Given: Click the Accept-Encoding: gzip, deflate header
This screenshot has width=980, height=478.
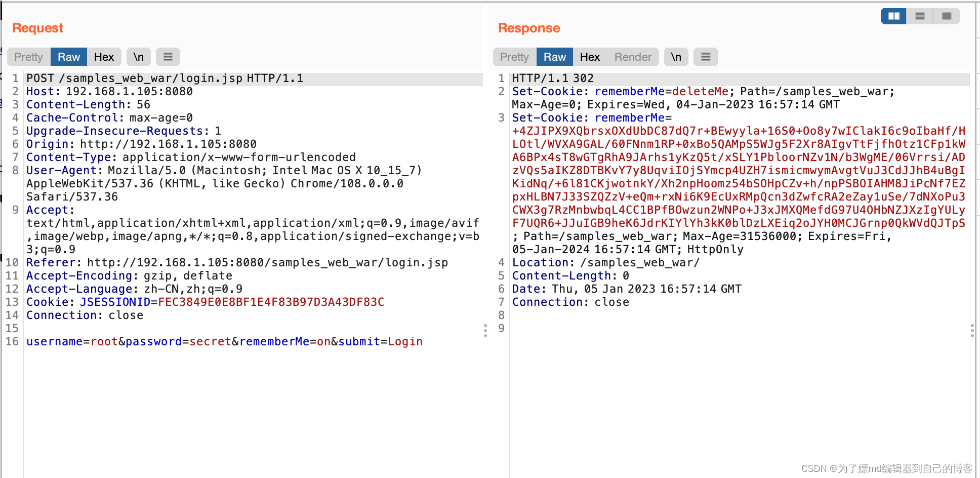Looking at the screenshot, I should [129, 276].
